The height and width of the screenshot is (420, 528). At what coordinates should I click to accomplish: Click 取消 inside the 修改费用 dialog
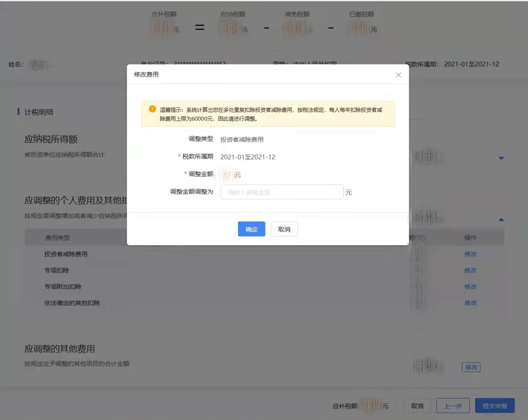[x=284, y=229]
